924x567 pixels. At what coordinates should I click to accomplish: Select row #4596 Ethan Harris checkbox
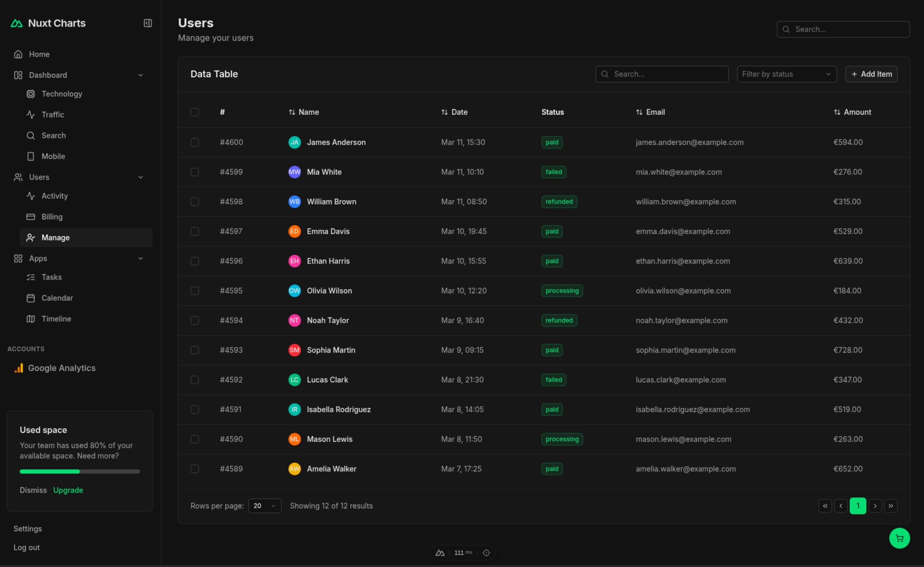click(195, 261)
